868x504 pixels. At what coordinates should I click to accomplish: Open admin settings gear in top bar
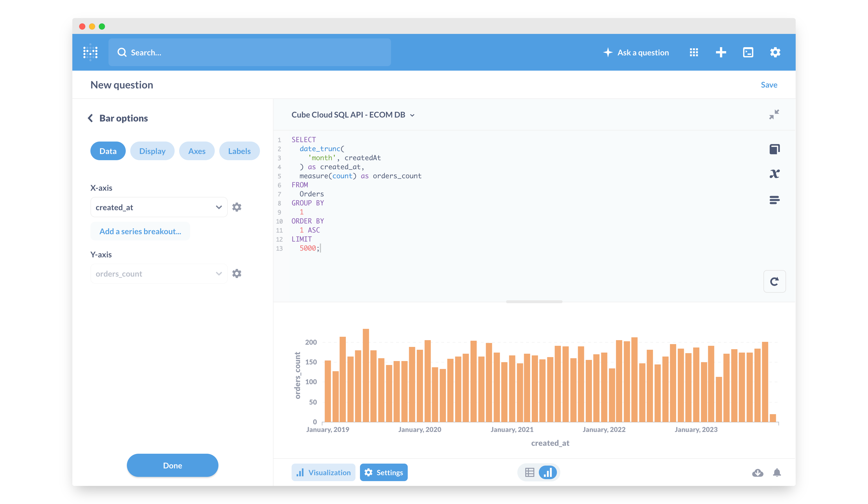point(775,52)
